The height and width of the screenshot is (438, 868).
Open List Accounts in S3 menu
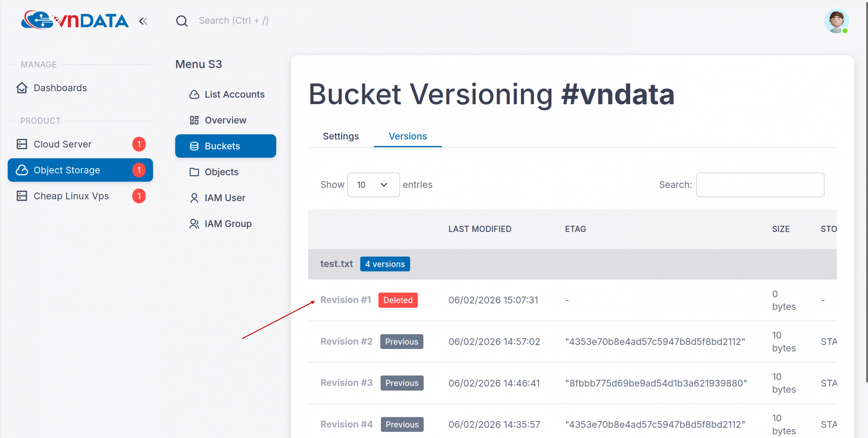(x=234, y=94)
